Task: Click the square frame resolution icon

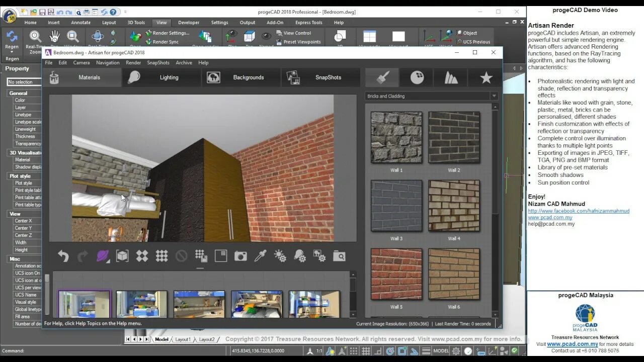Action: point(221,256)
